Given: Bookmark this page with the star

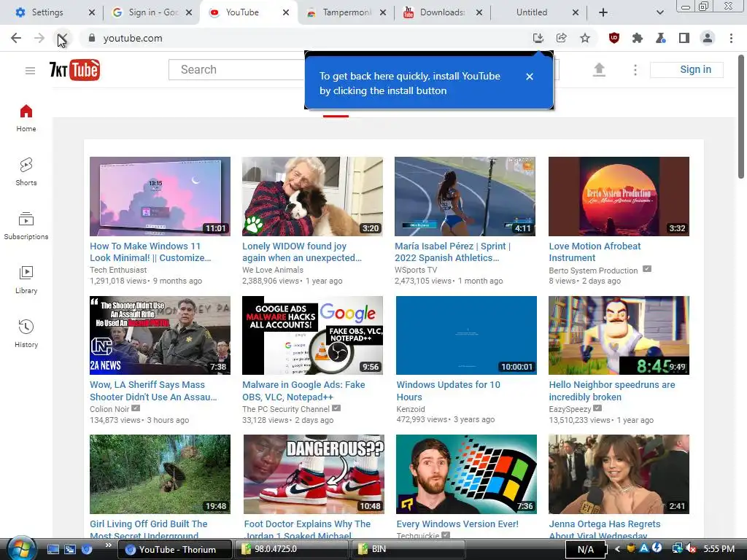Looking at the screenshot, I should click(585, 38).
